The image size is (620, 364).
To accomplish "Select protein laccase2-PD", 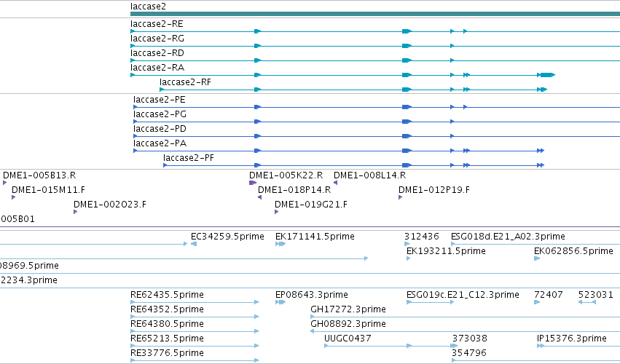I will [x=160, y=129].
